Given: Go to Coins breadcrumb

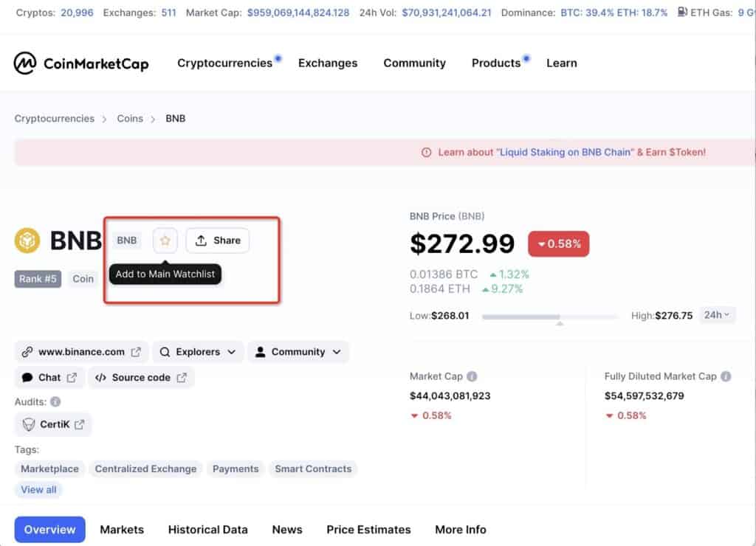Looking at the screenshot, I should point(130,119).
